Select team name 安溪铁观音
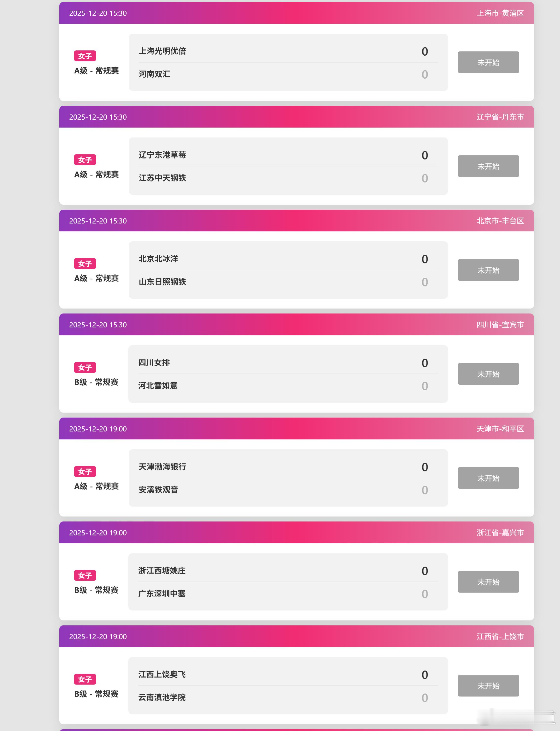 click(x=158, y=490)
